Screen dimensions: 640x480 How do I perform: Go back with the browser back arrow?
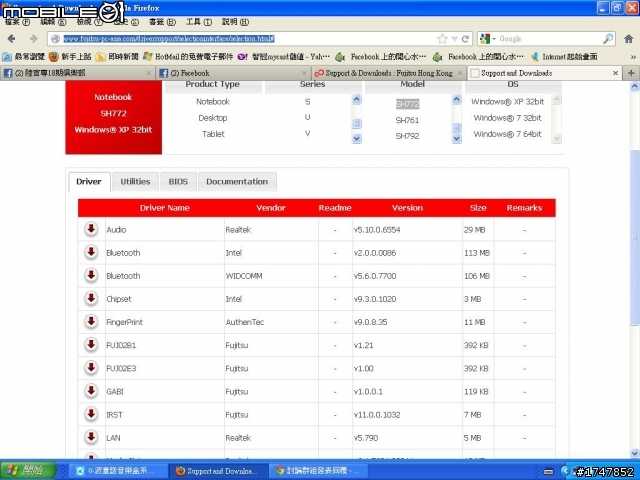11,39
